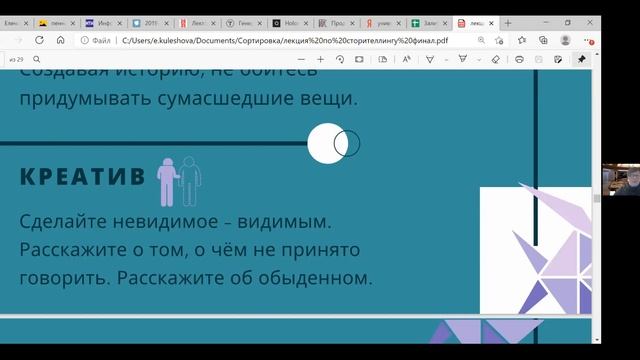This screenshot has height=360, width=640.
Task: Open the site information icon next to Файл
Action: [x=84, y=40]
